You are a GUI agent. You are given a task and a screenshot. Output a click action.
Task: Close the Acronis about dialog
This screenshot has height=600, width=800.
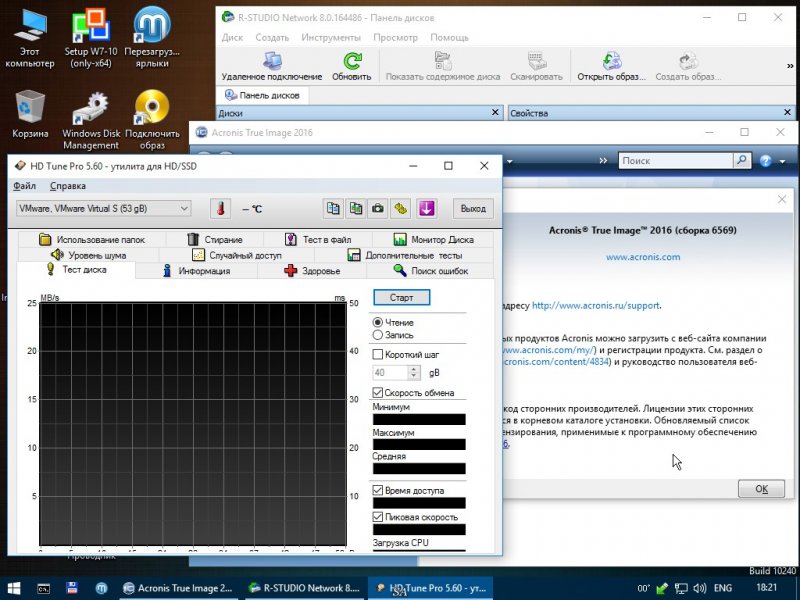pos(782,199)
